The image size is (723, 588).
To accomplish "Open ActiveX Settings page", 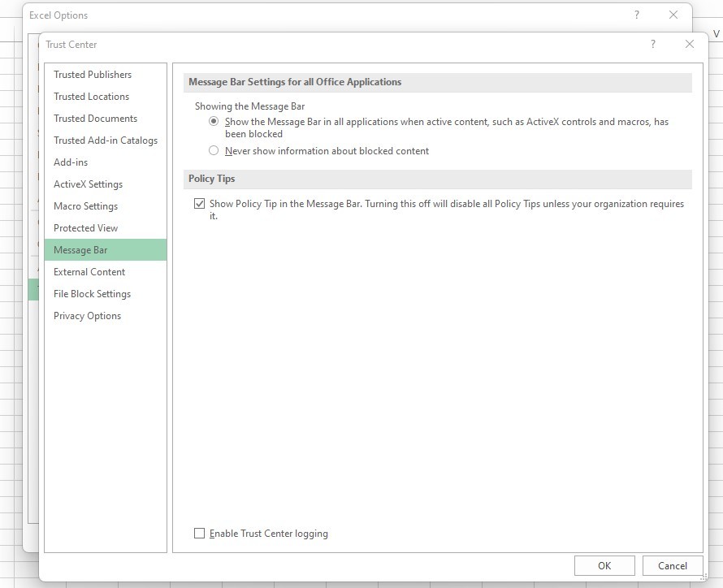I will [106, 184].
